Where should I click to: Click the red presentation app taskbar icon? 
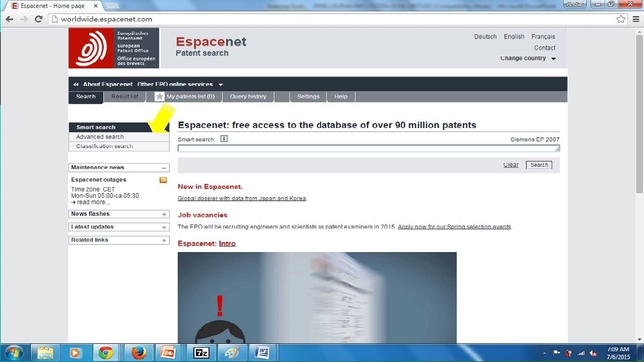[x=168, y=353]
